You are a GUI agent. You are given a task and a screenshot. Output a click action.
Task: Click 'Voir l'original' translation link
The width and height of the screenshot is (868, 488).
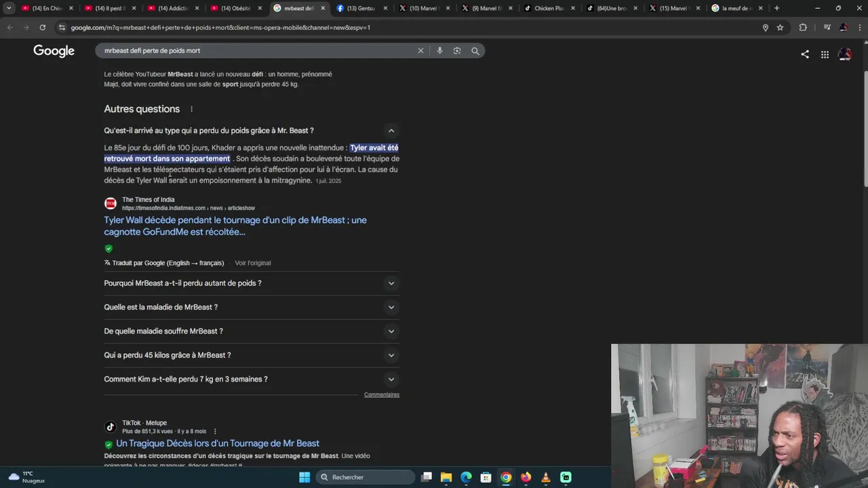pos(253,263)
